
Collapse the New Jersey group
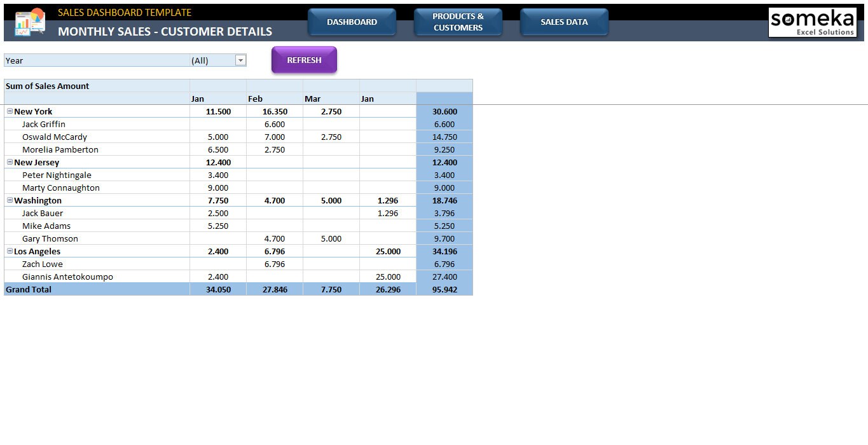coord(9,162)
